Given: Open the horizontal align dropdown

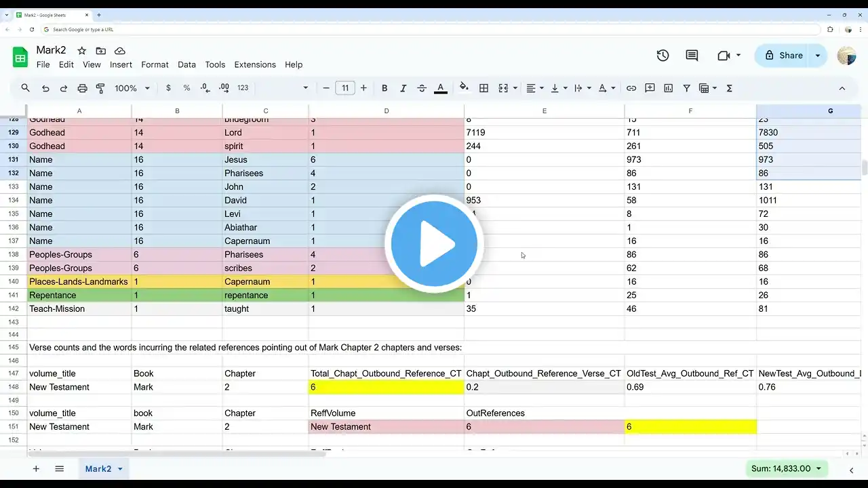Looking at the screenshot, I should [x=535, y=88].
